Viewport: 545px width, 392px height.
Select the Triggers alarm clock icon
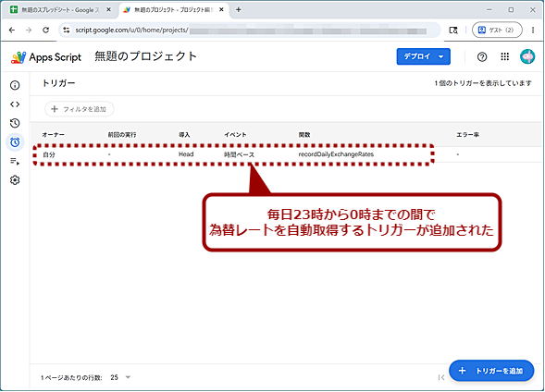[x=15, y=142]
